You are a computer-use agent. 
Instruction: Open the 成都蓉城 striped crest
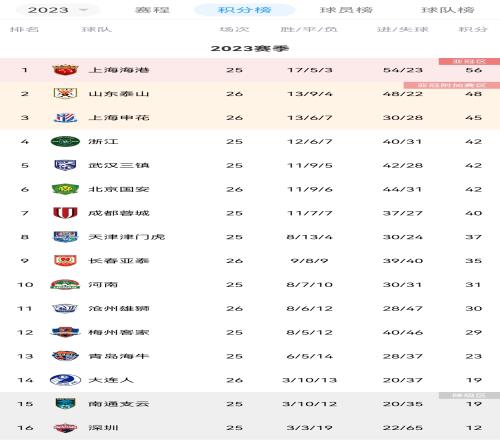pyautogui.click(x=65, y=213)
